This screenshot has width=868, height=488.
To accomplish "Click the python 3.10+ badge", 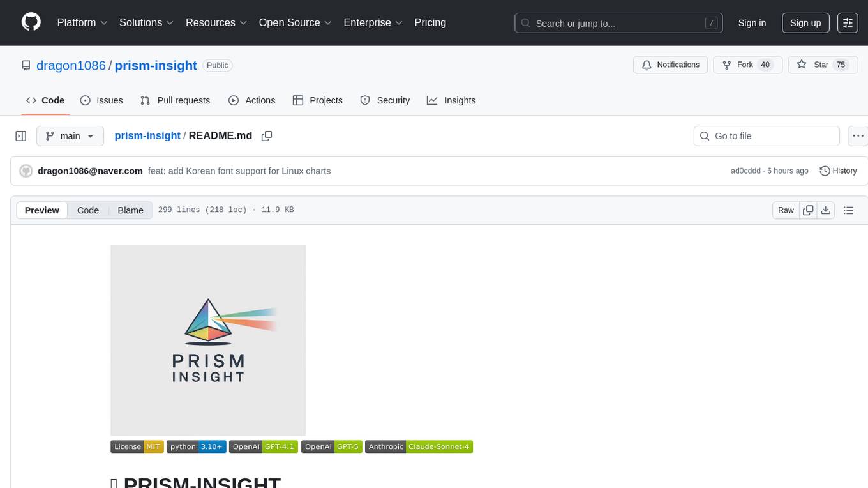I will coord(197,446).
